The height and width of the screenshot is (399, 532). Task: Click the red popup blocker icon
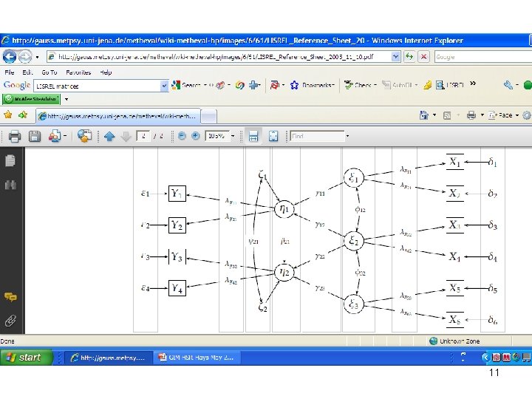pyautogui.click(x=274, y=86)
